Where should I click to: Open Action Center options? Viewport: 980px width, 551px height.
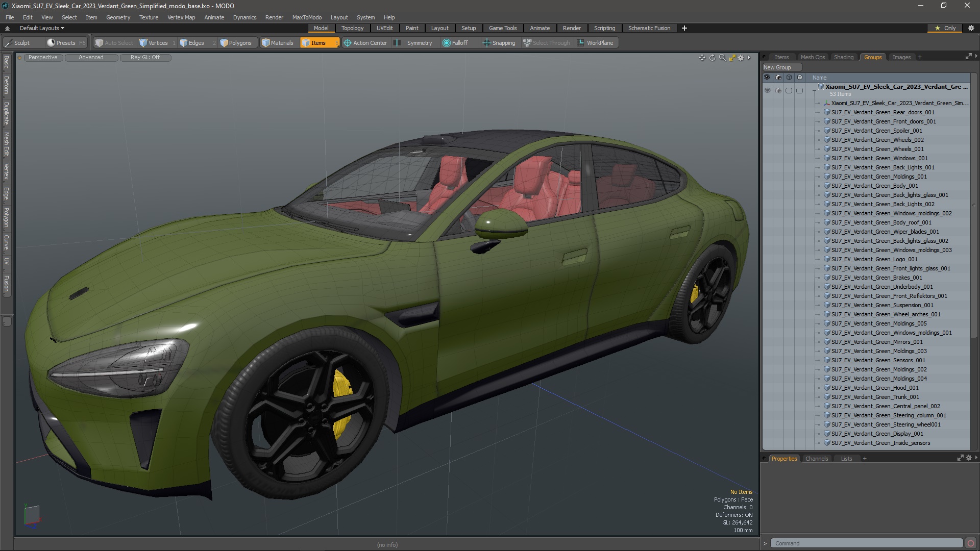tap(365, 43)
